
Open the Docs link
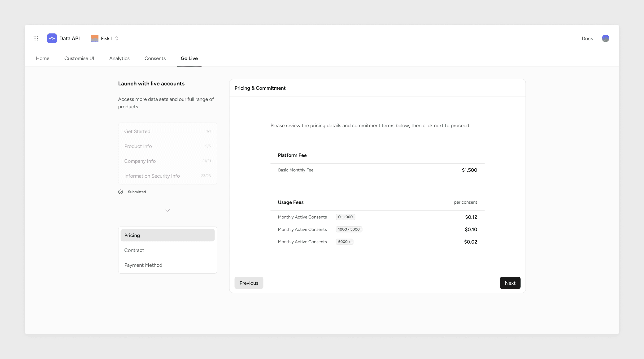[587, 39]
